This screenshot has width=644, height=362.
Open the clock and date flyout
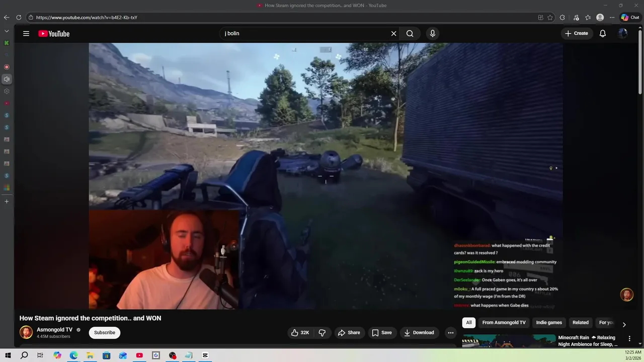coord(633,355)
